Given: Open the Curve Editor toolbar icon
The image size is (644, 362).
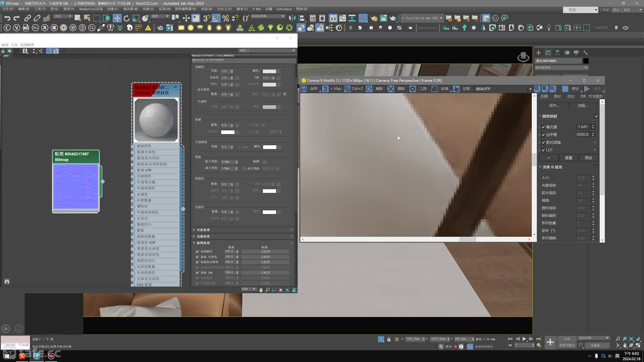Looking at the screenshot, I should tap(342, 18).
